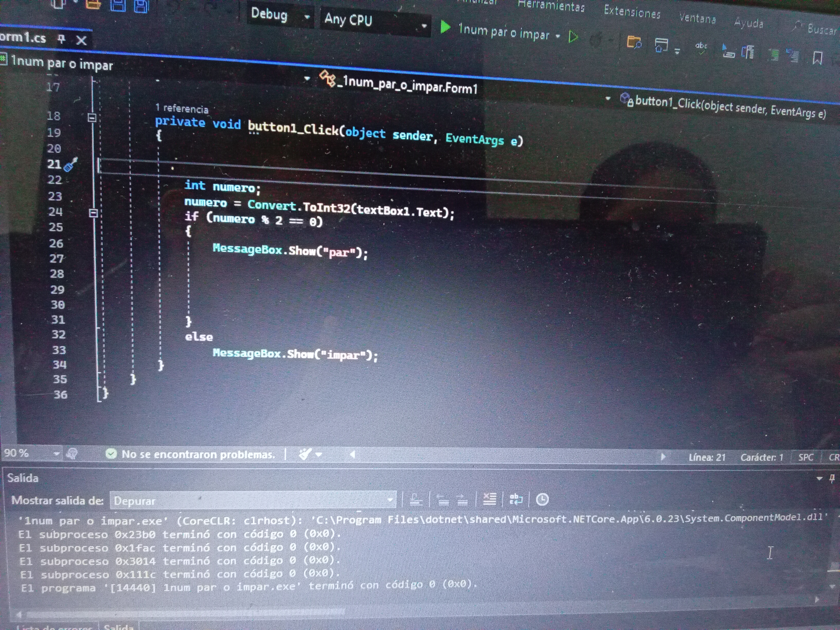Click Start Without Debugging outline arrow
The height and width of the screenshot is (630, 840).
click(573, 37)
